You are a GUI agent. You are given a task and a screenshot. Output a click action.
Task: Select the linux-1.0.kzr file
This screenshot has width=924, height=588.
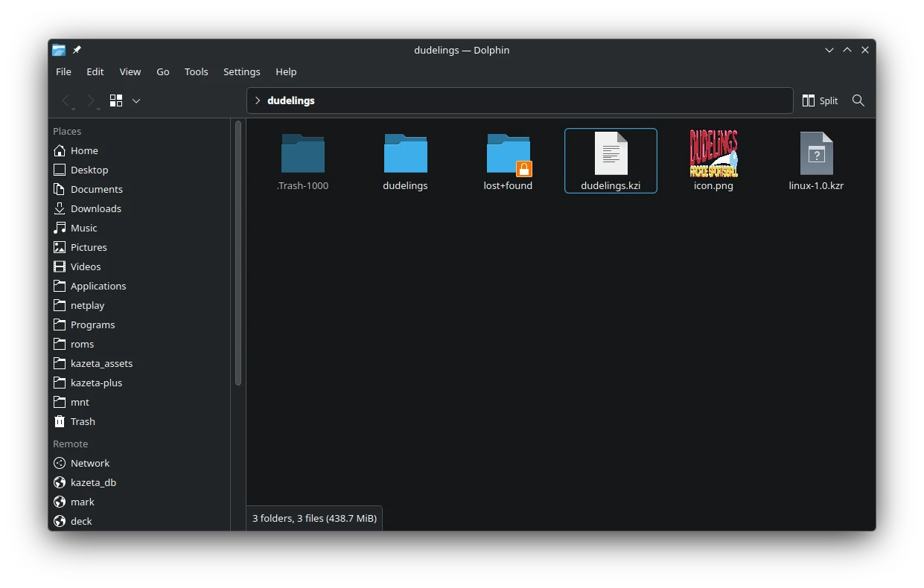(816, 154)
